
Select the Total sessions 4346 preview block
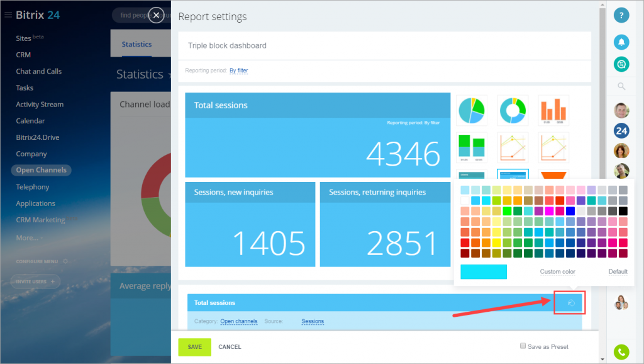coord(318,135)
